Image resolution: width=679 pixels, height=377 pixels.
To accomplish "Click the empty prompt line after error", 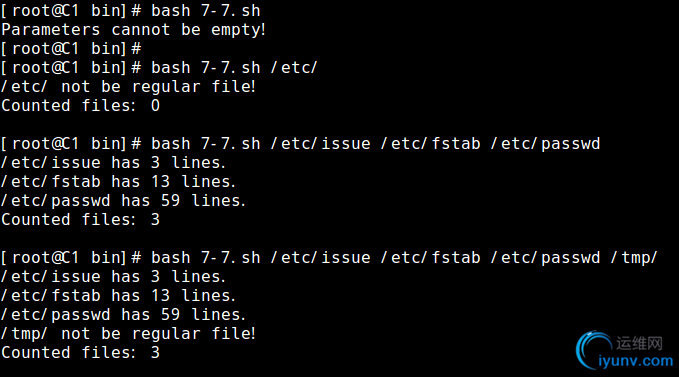I will pyautogui.click(x=71, y=48).
